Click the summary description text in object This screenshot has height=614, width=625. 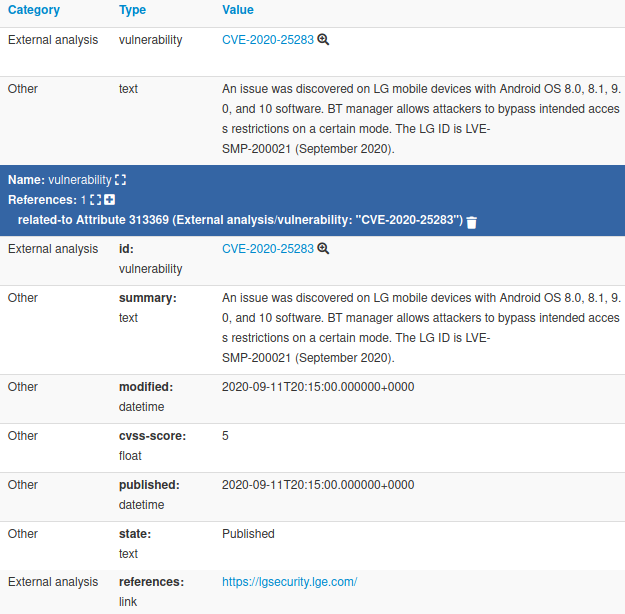(420, 318)
